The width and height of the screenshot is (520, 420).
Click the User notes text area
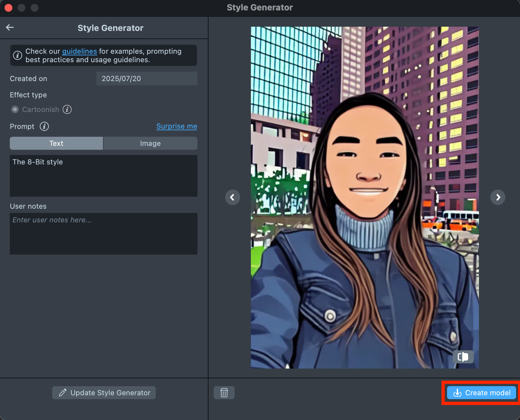pyautogui.click(x=104, y=234)
